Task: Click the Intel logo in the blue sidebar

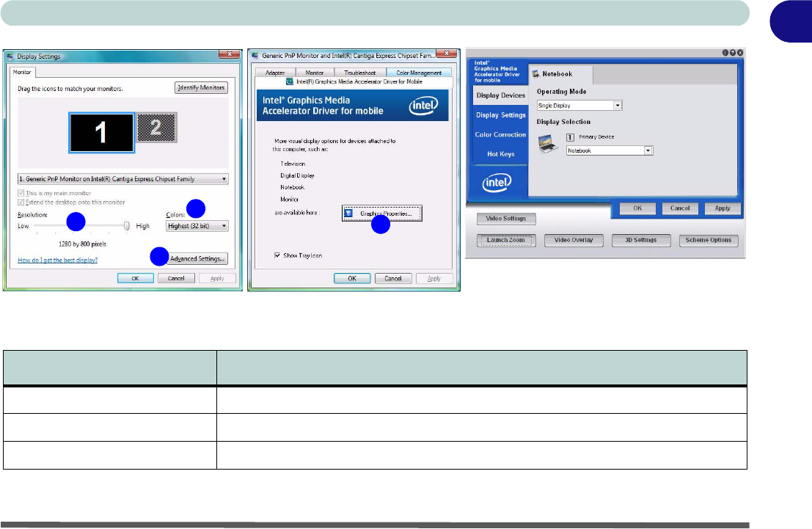Action: (x=497, y=183)
